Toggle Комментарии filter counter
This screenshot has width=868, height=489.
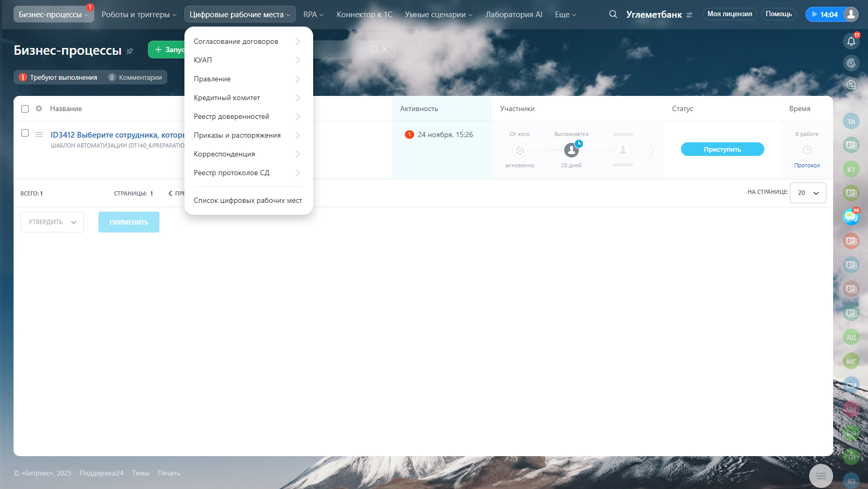[x=135, y=77]
